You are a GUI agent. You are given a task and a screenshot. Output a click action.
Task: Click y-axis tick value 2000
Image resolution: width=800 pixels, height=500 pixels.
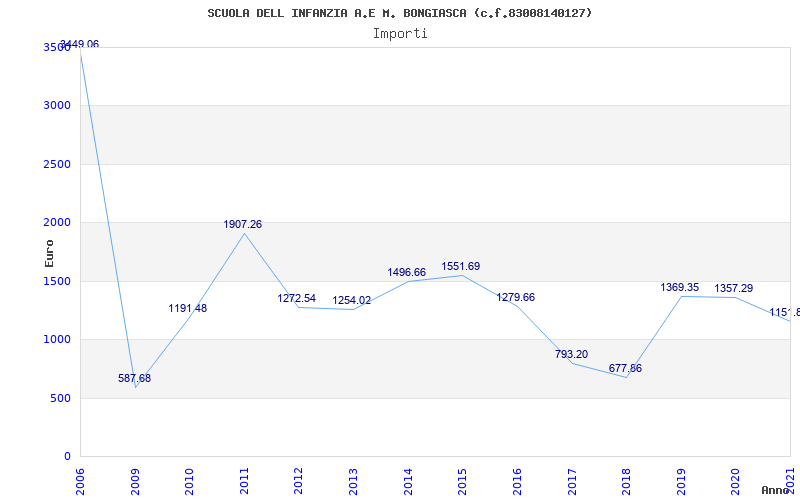(x=57, y=222)
